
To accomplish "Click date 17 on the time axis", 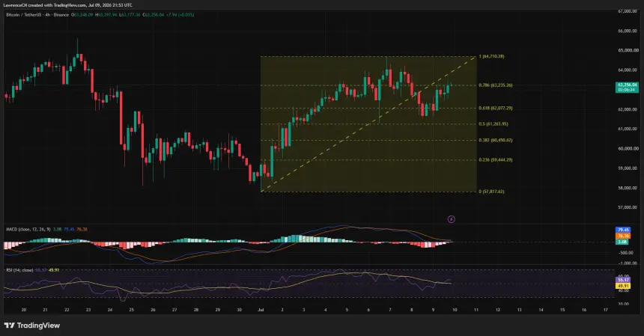I will pyautogui.click(x=605, y=310).
